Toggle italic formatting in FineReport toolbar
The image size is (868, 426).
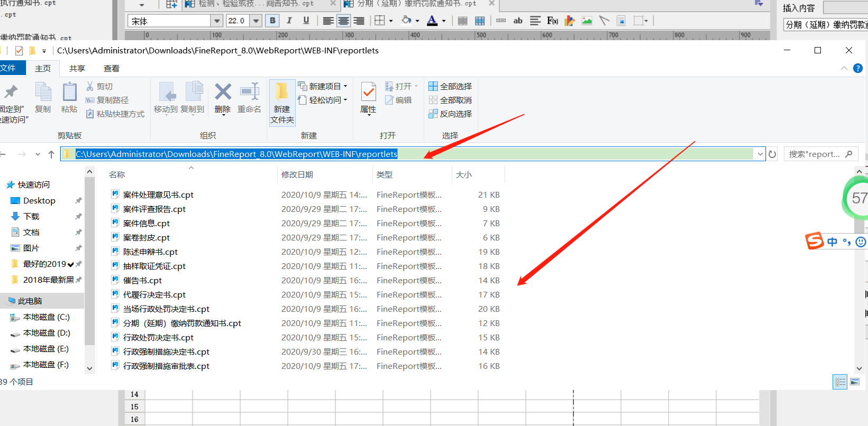289,21
